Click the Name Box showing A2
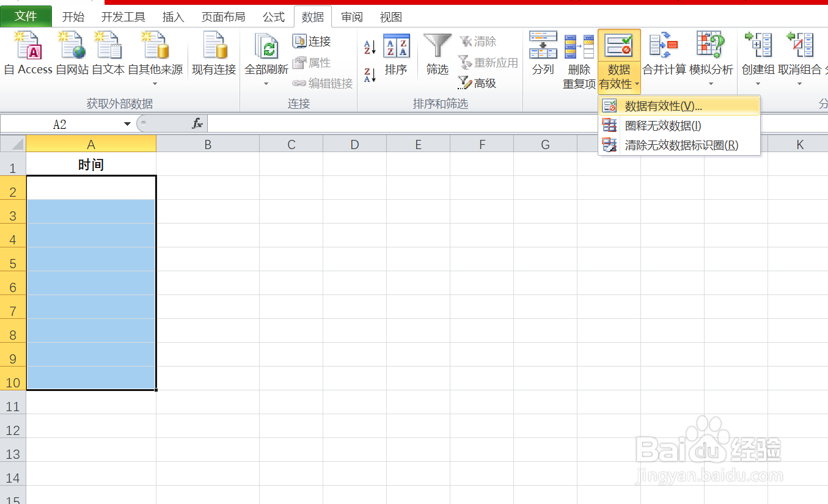 pos(60,124)
